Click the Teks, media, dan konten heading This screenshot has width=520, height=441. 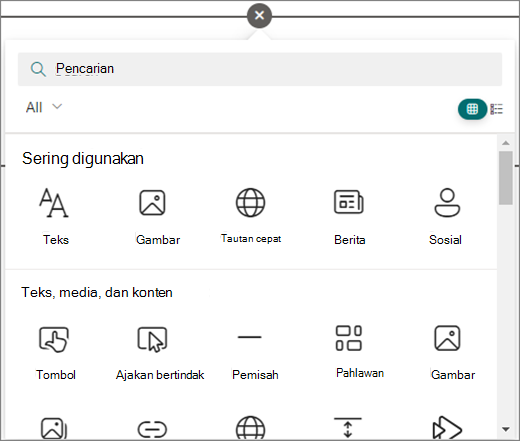click(x=97, y=292)
